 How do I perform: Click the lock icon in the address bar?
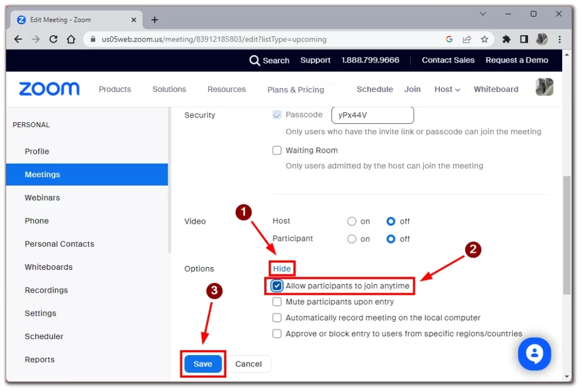tap(93, 39)
